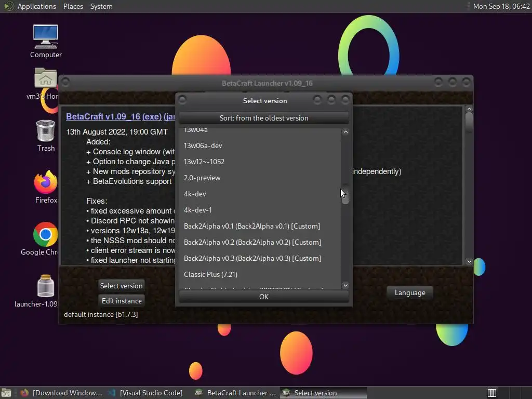Image resolution: width=532 pixels, height=399 pixels.
Task: Select version 13w04a at top of list
Action: coord(260,132)
